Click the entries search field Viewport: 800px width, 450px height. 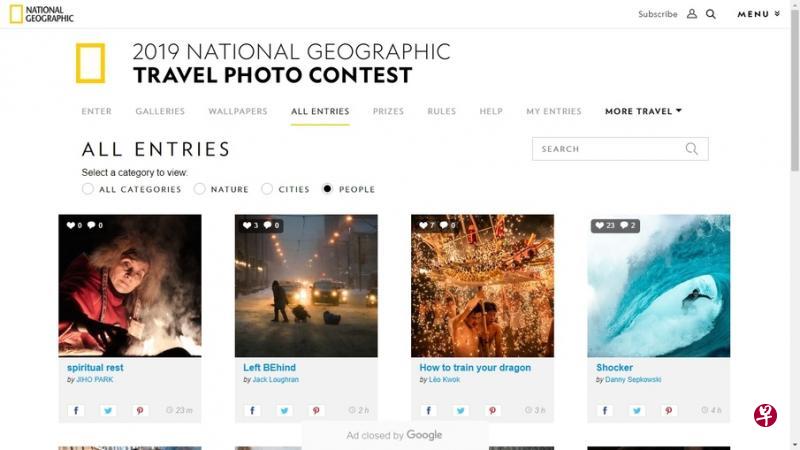pos(610,149)
